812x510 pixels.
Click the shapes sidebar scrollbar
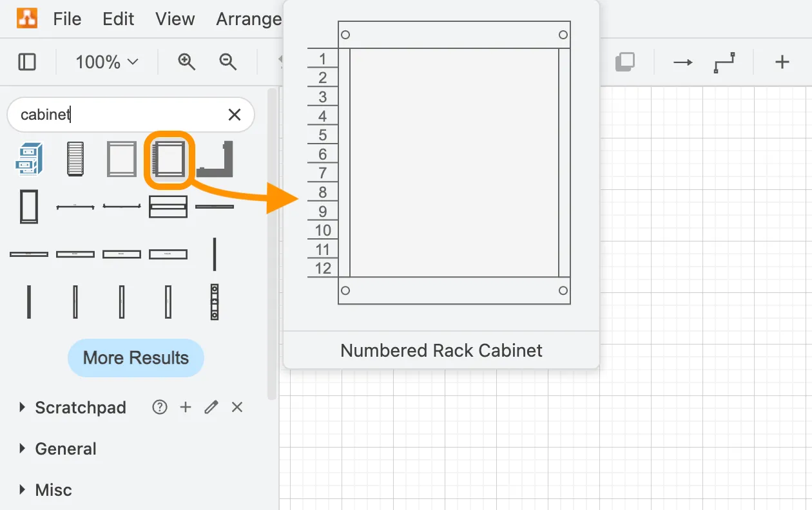tap(272, 245)
